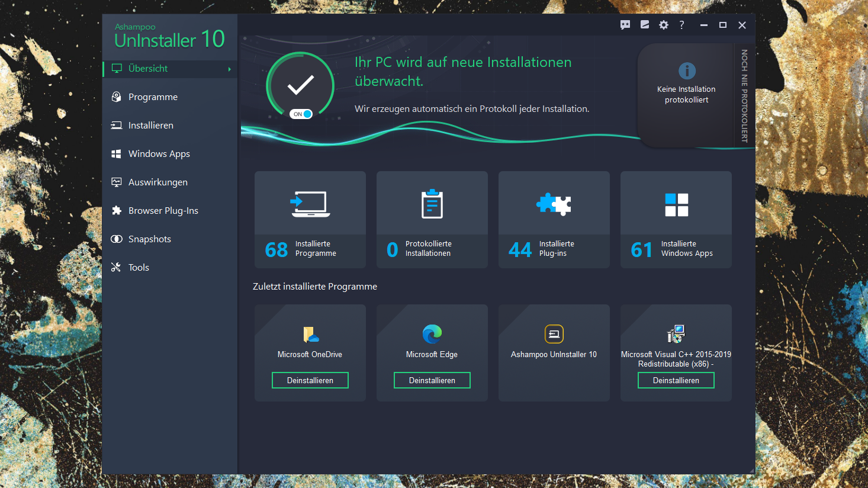Click the Zuletzt installierte Programme heading
The image size is (868, 488).
315,286
